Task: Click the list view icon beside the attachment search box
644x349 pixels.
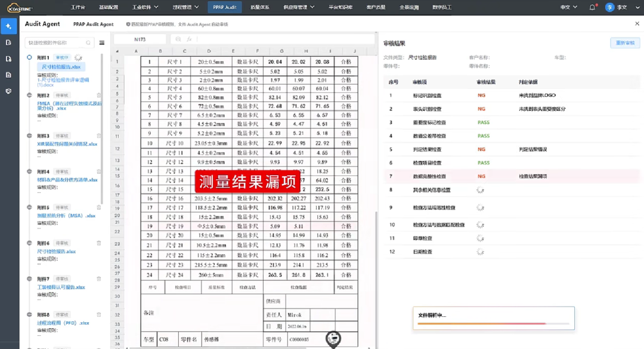Action: coord(100,43)
